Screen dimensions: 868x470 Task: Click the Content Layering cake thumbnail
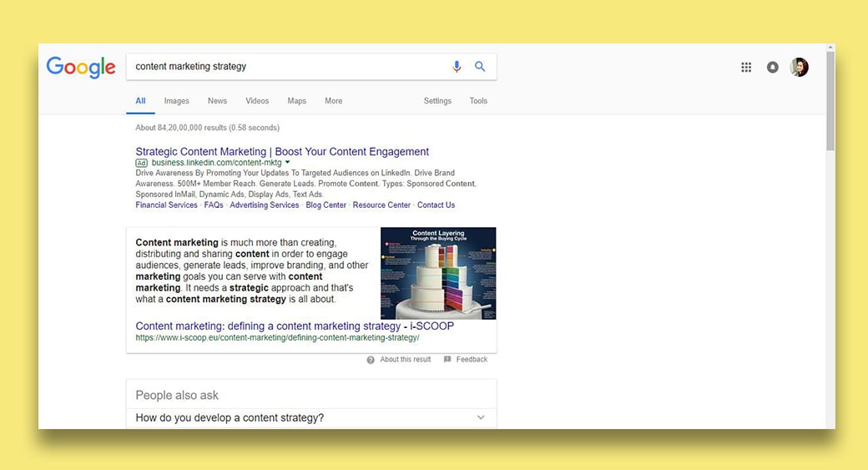(438, 273)
